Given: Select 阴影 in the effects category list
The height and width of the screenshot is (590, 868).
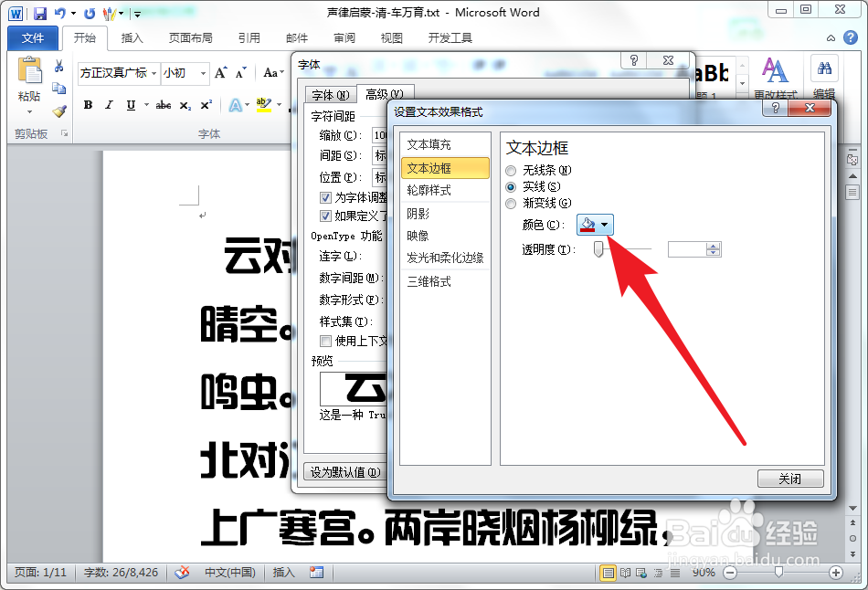Looking at the screenshot, I should [418, 214].
